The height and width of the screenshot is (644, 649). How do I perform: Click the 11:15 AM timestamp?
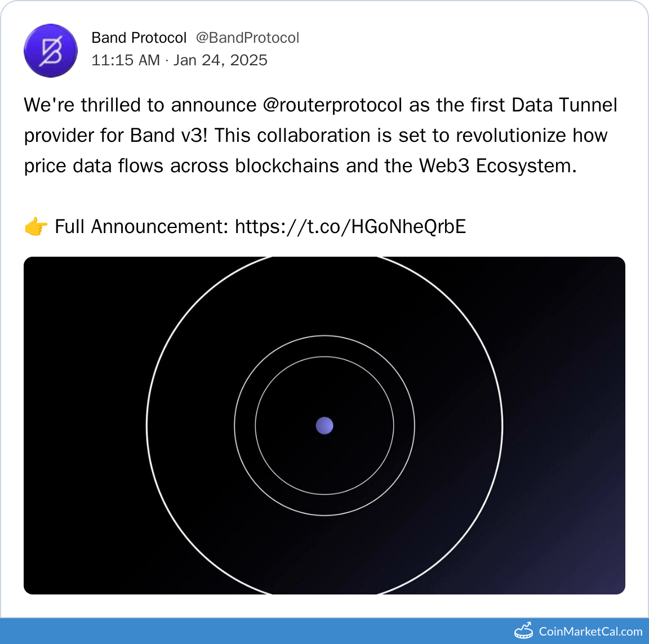[x=126, y=60]
